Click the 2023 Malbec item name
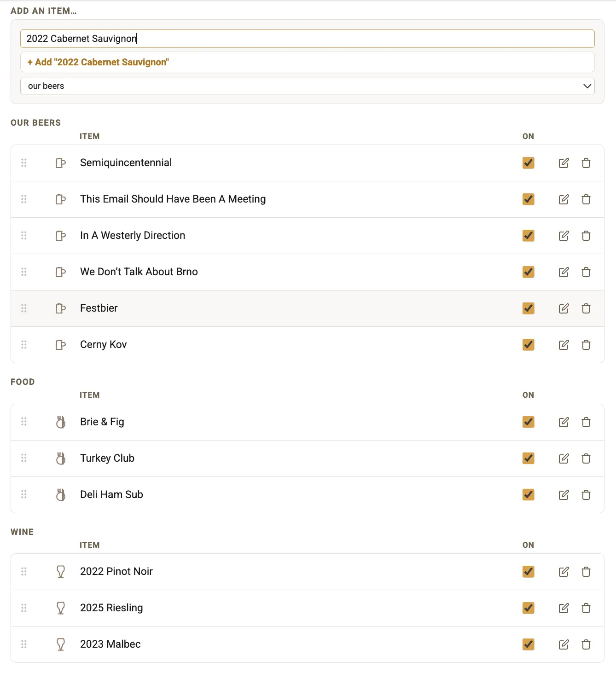 (110, 644)
